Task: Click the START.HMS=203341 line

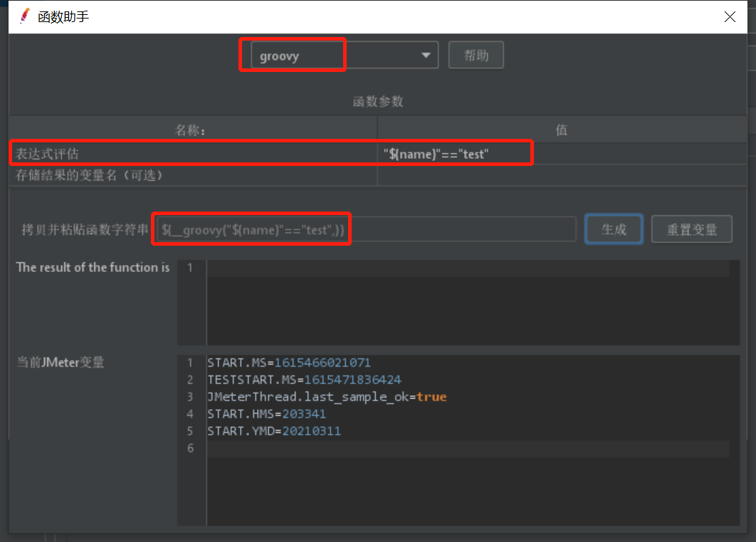Action: click(x=267, y=415)
